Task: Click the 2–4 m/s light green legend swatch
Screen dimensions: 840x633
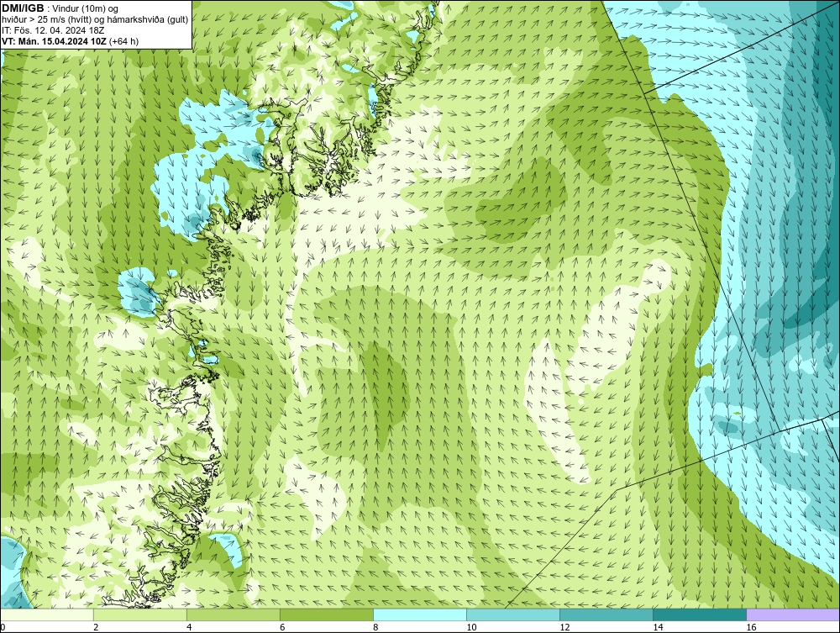Action: 140,615
